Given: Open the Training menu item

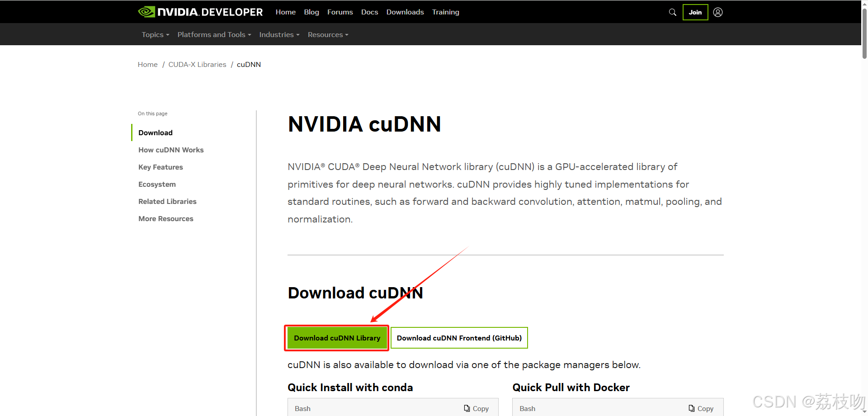Looking at the screenshot, I should pos(445,12).
